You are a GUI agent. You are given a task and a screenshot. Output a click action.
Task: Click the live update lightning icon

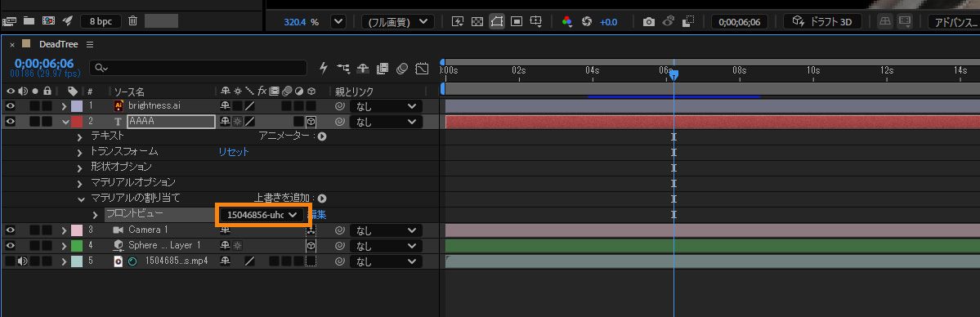coord(323,68)
